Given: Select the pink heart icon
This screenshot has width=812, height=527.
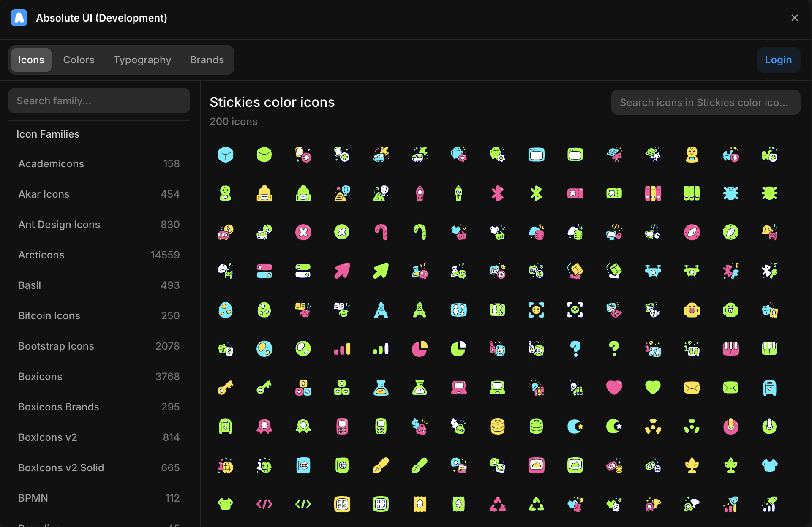Looking at the screenshot, I should [x=614, y=388].
